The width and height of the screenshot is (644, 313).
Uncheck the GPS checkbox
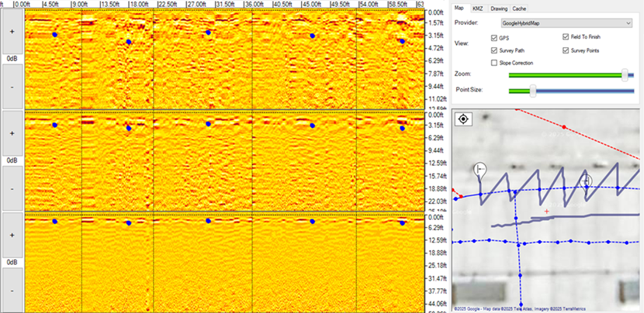pyautogui.click(x=494, y=38)
